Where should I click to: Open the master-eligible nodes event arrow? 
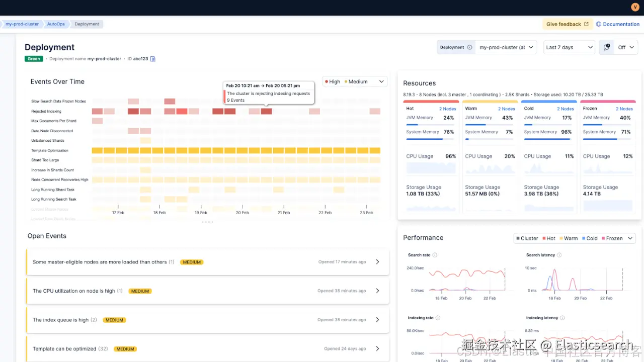click(x=378, y=262)
